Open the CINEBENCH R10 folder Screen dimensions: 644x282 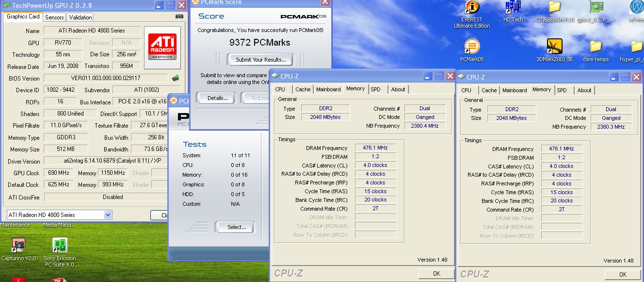click(554, 12)
